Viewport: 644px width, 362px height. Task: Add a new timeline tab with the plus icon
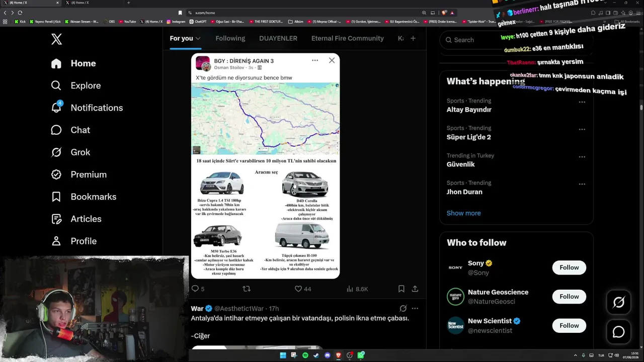click(413, 38)
